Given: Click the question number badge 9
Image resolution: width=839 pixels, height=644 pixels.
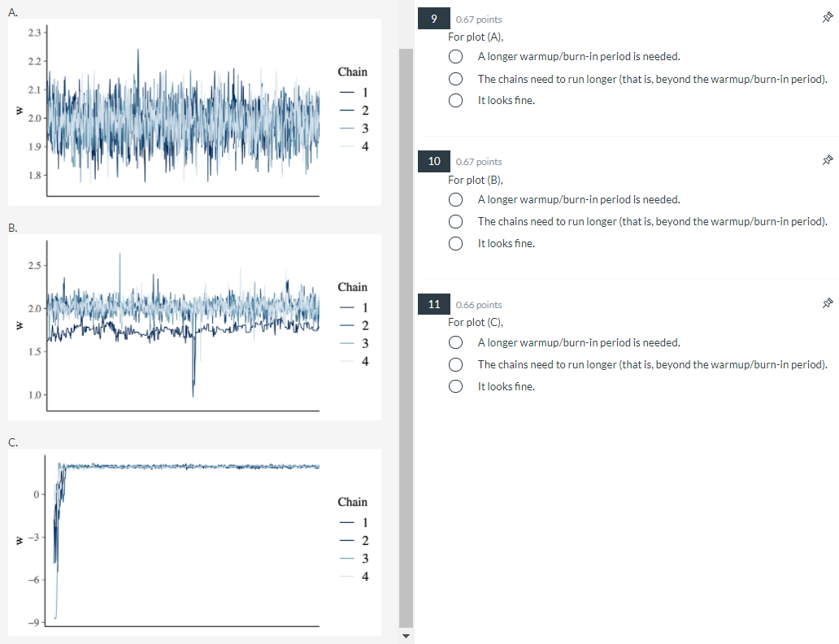Looking at the screenshot, I should pos(433,18).
